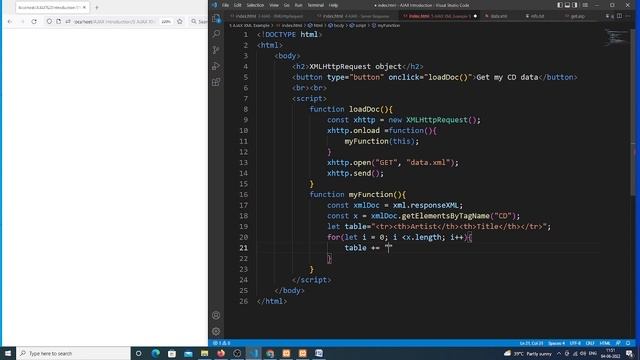Screen dimensions: 640x360
Task: Open Microsoft Edge from taskbar
Action: click(156, 353)
